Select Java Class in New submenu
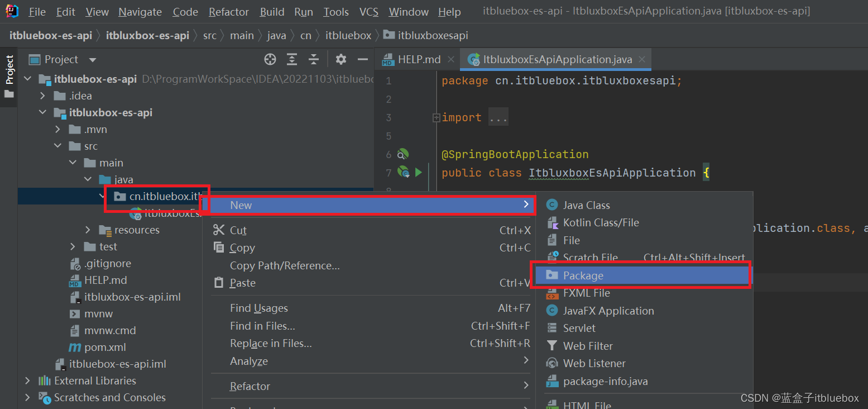The image size is (868, 409). point(644,205)
